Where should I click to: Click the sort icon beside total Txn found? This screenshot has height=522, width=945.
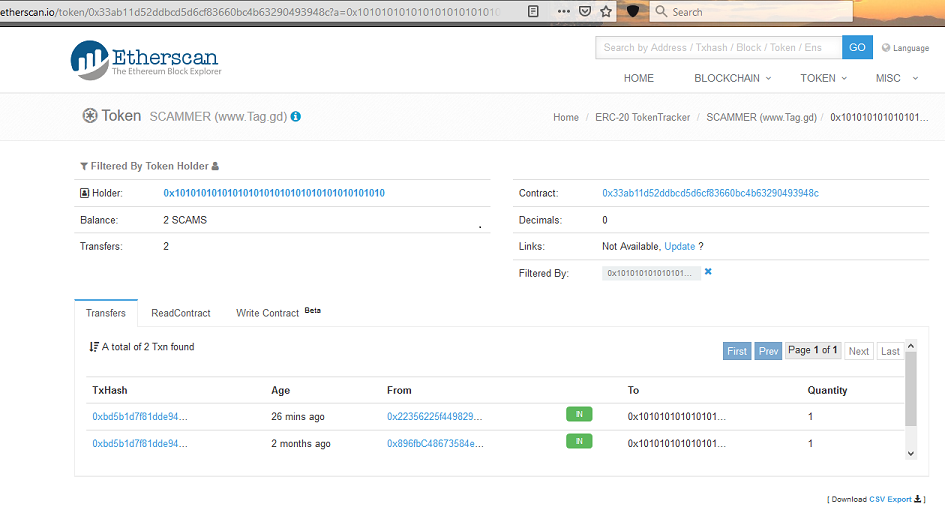(x=93, y=347)
